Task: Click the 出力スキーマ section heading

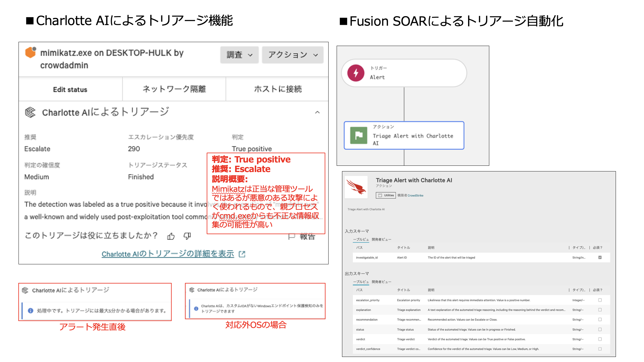Action: pos(357,274)
